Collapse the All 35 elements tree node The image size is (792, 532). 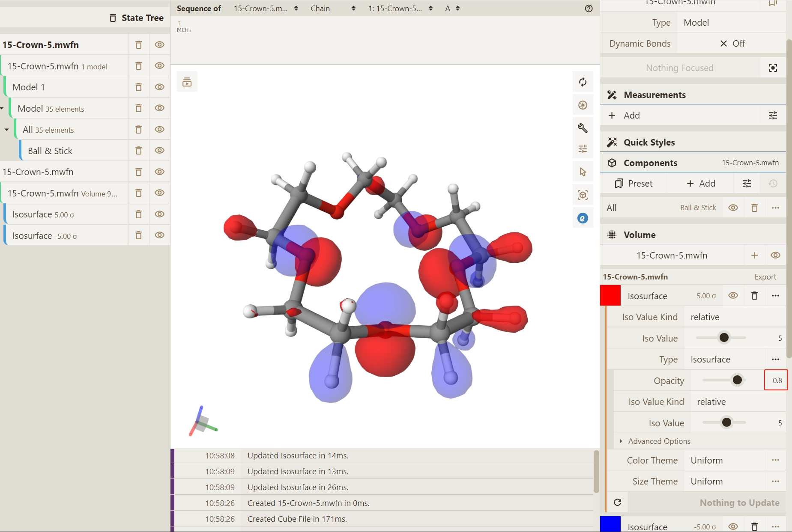click(x=7, y=130)
